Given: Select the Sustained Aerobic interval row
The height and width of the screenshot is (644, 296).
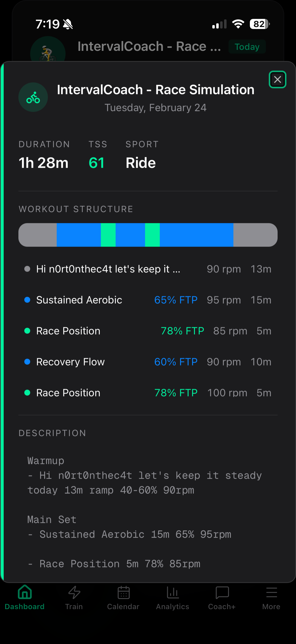Looking at the screenshot, I should pyautogui.click(x=148, y=300).
